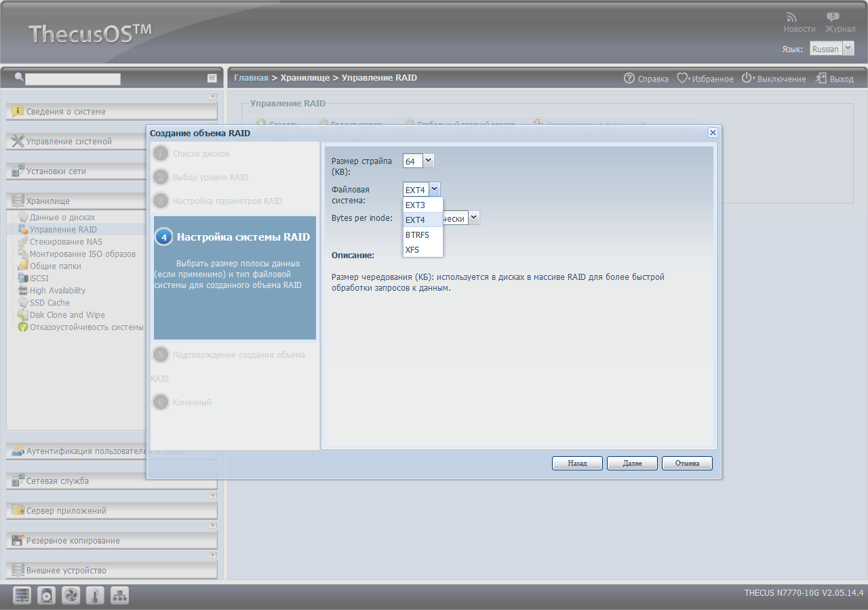Click the stripe size field showing 64
This screenshot has width=868, height=610.
coord(413,161)
